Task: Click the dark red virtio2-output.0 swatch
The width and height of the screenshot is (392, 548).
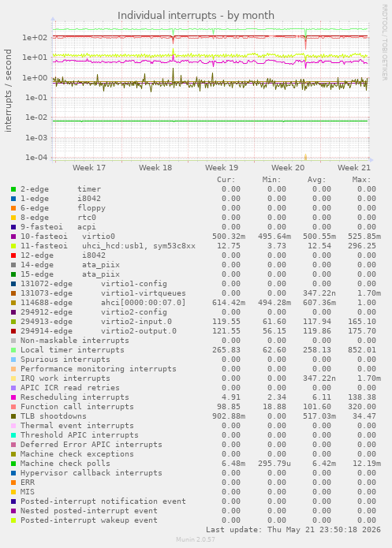Action: (x=13, y=331)
